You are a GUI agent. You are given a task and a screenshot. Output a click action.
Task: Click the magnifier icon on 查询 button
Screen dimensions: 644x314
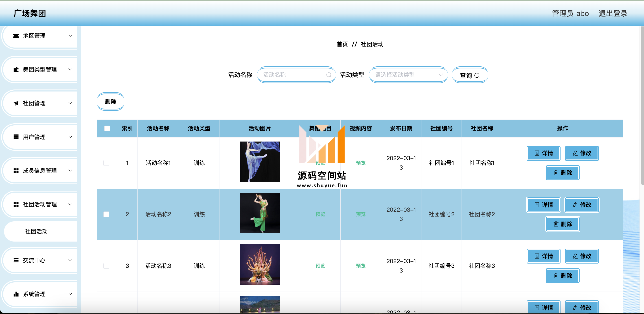pos(477,75)
